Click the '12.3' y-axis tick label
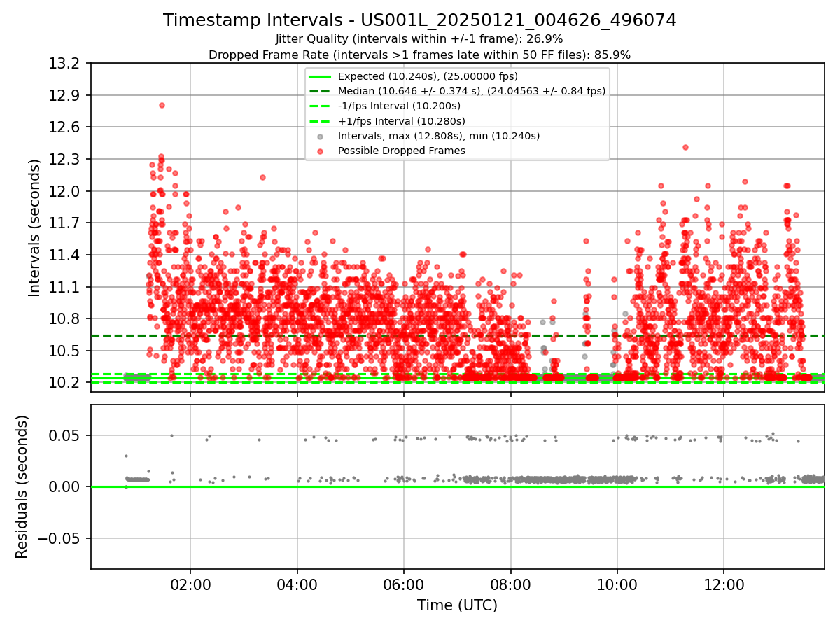The height and width of the screenshot is (630, 840). coord(65,160)
